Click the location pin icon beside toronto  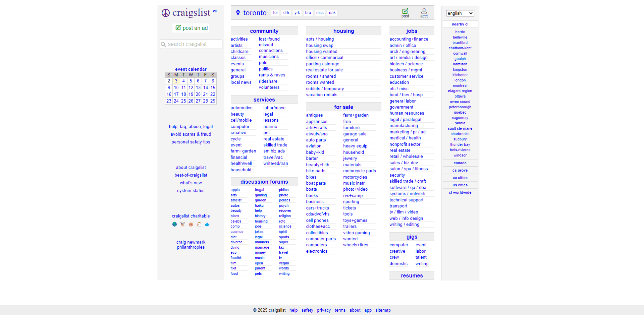point(238,13)
